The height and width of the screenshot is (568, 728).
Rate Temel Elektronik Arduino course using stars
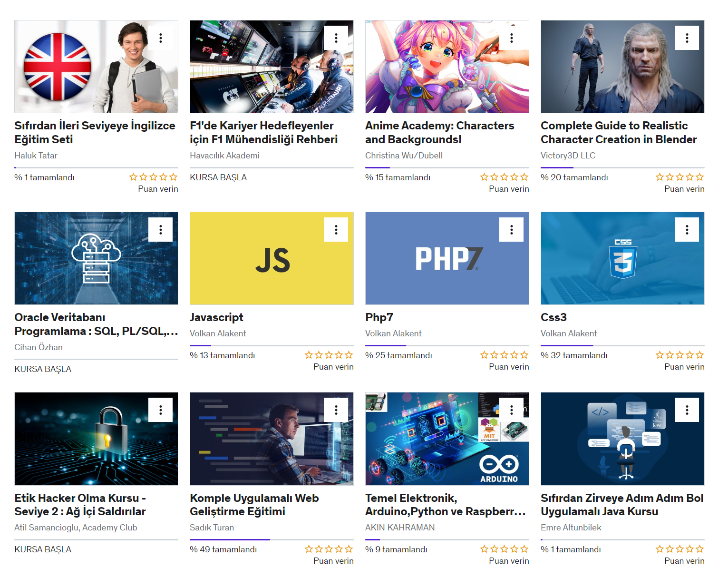click(x=505, y=549)
